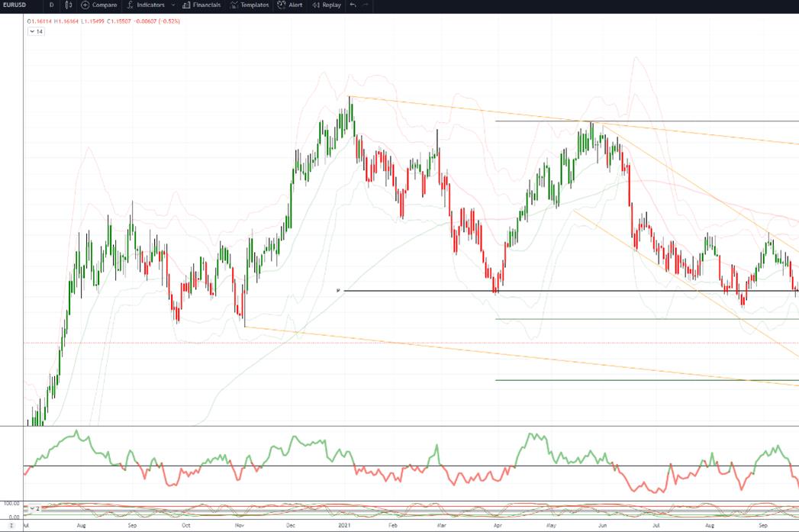The width and height of the screenshot is (799, 532).
Task: Click the Compare plus icon
Action: click(85, 5)
